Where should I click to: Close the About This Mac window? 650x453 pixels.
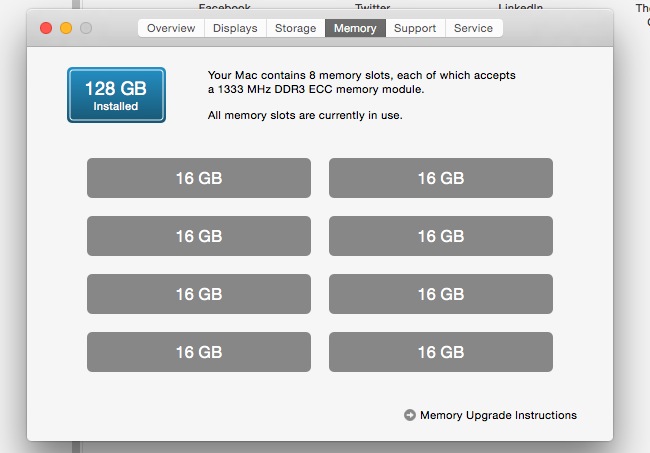click(x=46, y=28)
